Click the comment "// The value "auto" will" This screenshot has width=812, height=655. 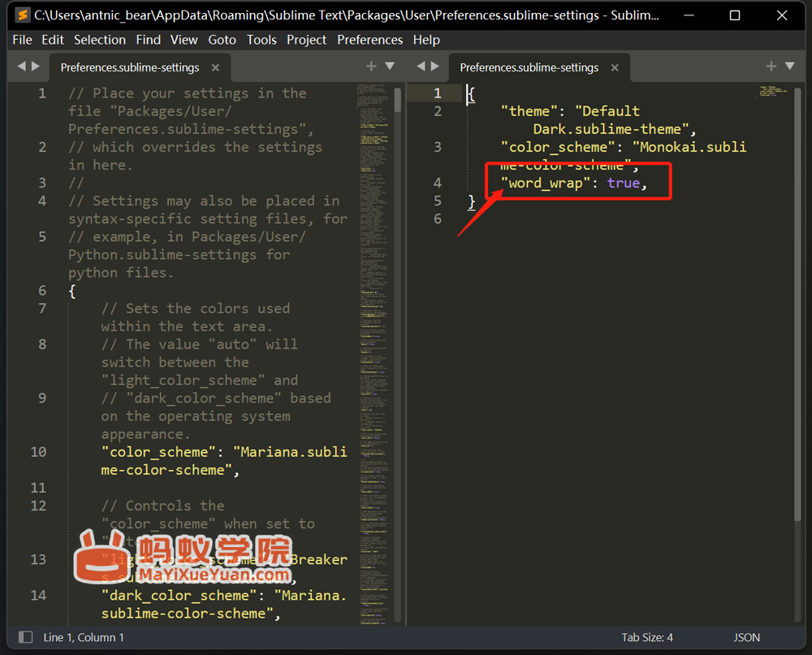click(x=200, y=344)
